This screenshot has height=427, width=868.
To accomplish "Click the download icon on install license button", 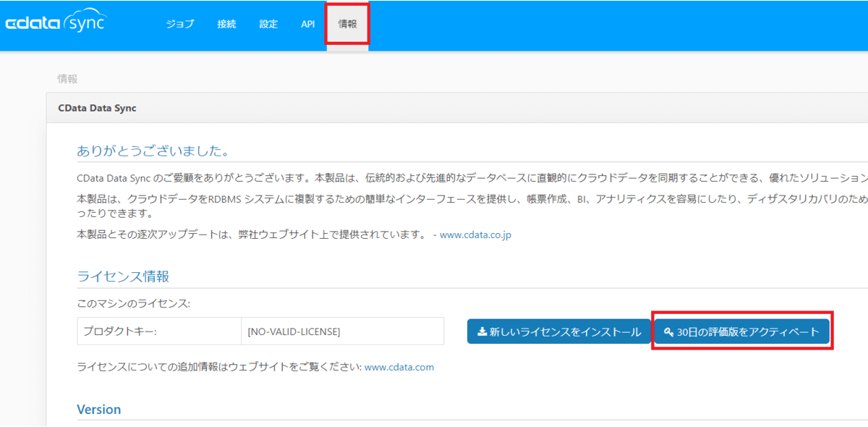I will pos(482,331).
